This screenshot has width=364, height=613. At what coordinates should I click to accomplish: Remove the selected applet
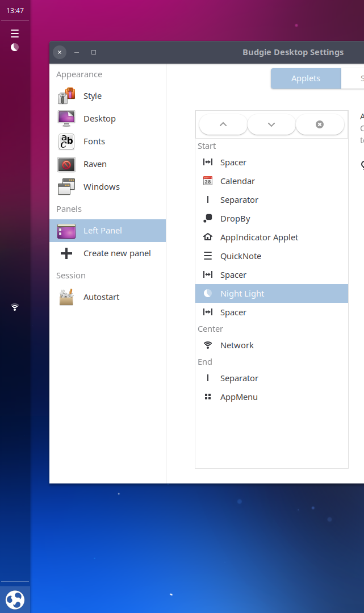coord(320,124)
